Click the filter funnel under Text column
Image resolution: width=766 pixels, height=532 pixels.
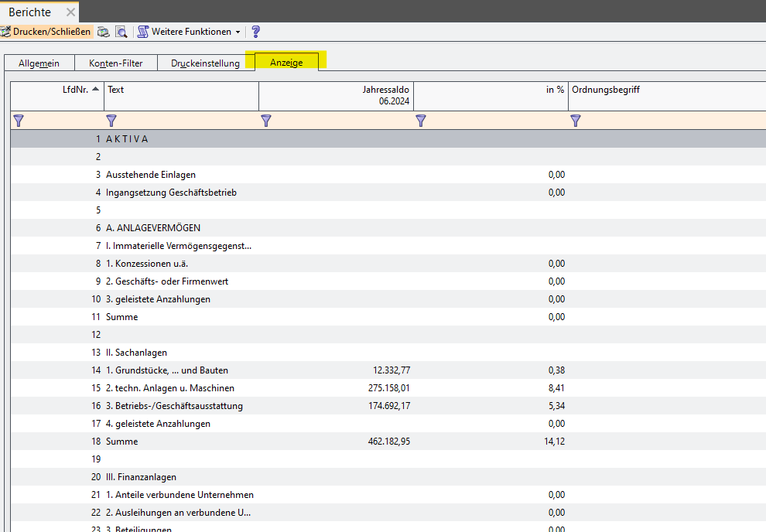[x=111, y=121]
